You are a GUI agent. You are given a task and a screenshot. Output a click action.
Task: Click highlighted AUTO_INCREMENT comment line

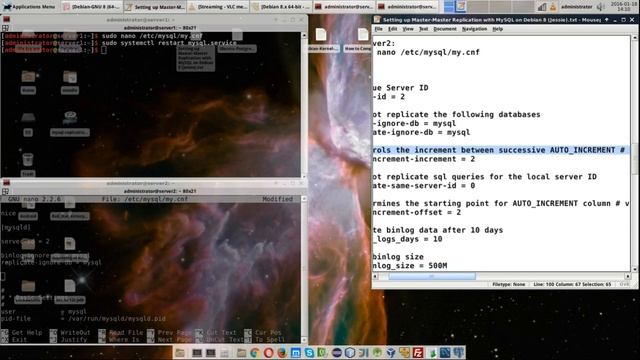[x=501, y=150]
